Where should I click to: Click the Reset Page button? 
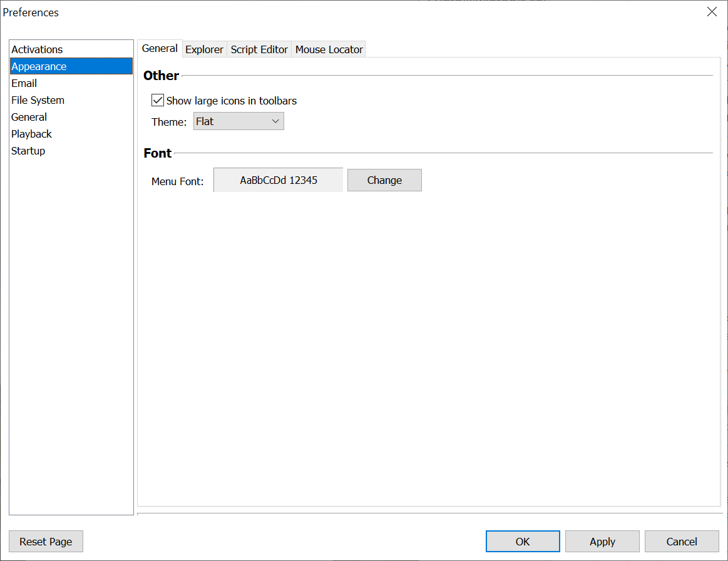(46, 542)
